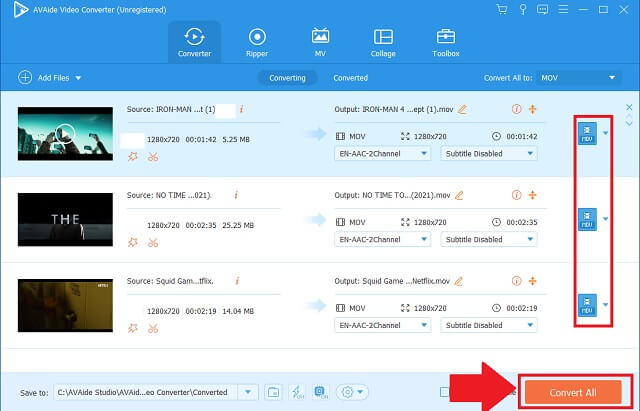This screenshot has width=640, height=411.
Task: Rename the NO TIME output file
Action: click(x=459, y=196)
